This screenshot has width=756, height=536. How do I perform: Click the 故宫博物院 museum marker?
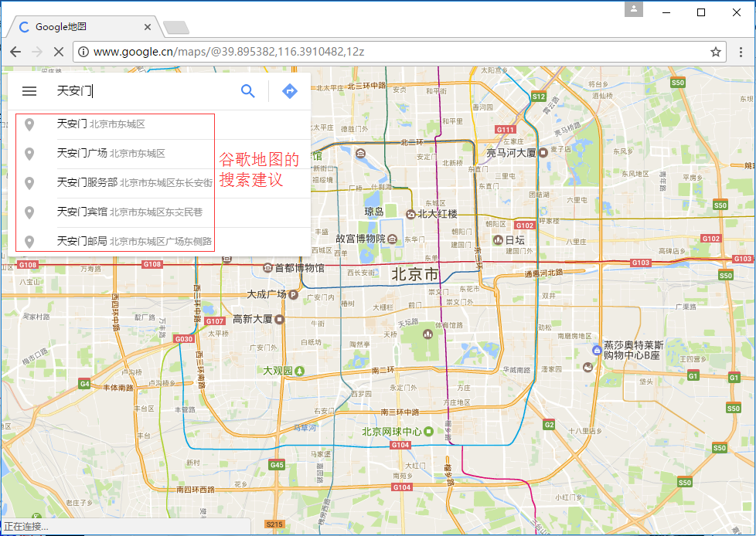393,239
